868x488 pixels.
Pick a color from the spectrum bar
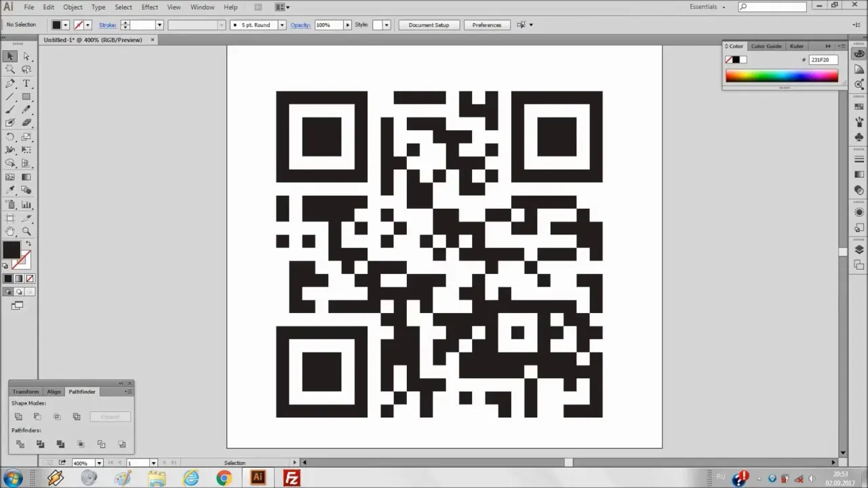coord(781,76)
